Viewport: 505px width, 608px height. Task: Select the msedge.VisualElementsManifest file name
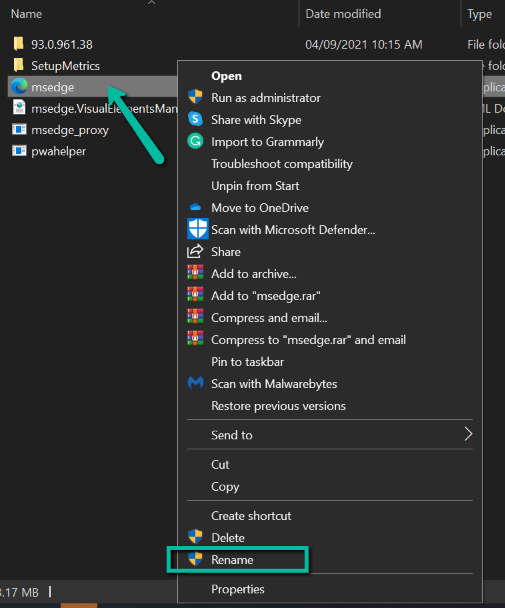pos(104,109)
